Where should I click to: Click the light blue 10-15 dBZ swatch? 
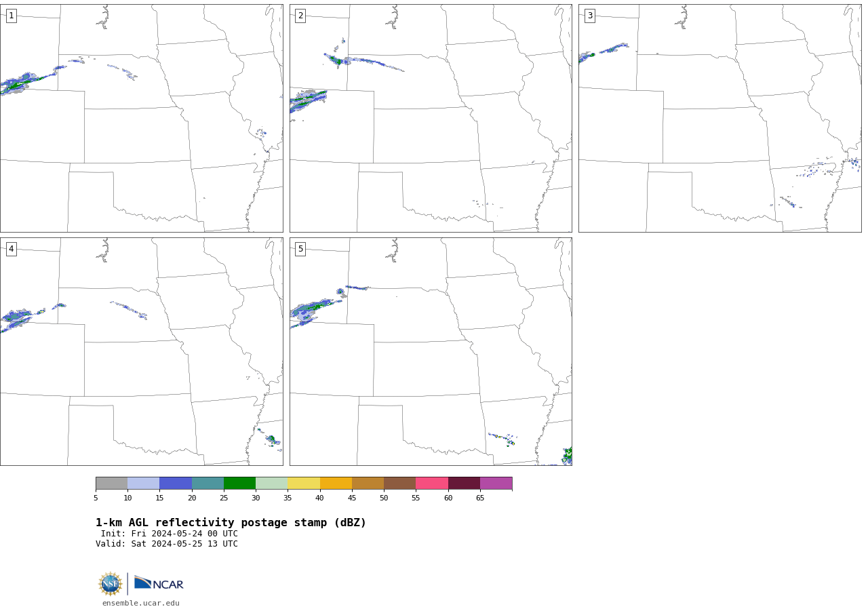coord(143,483)
